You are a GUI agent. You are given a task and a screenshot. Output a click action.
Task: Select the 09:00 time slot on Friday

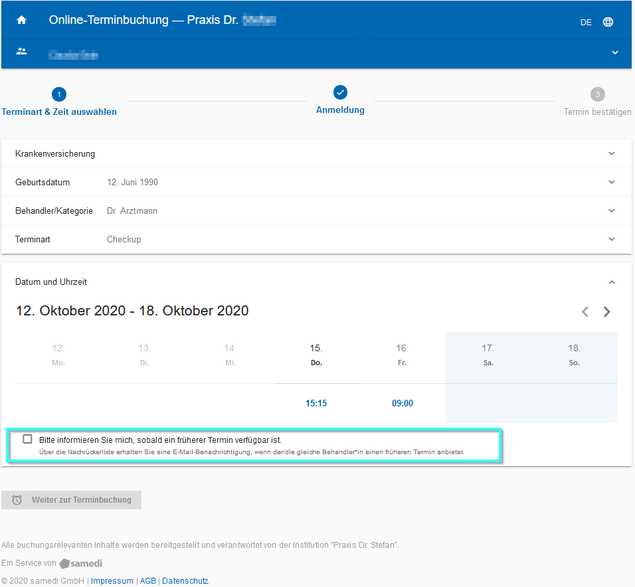402,404
